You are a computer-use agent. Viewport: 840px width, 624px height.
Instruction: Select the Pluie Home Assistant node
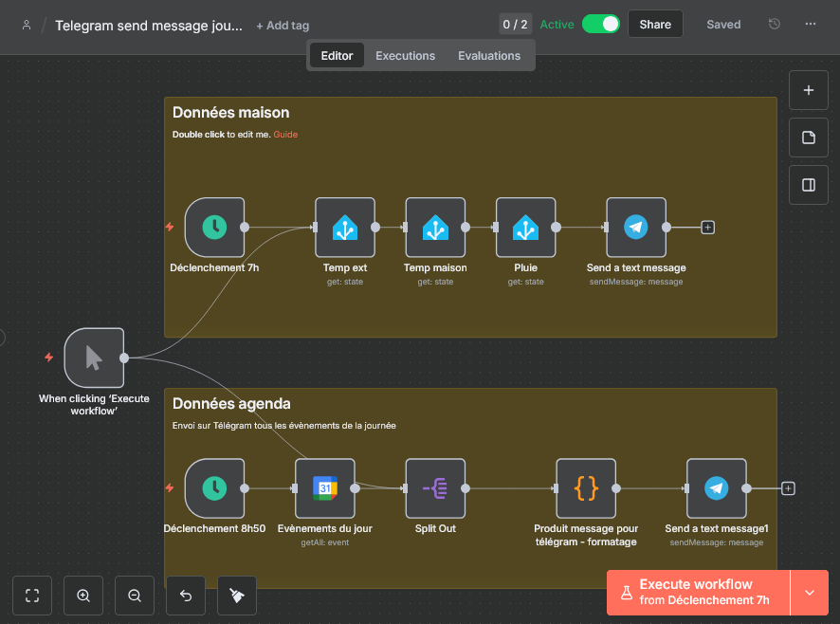click(525, 228)
